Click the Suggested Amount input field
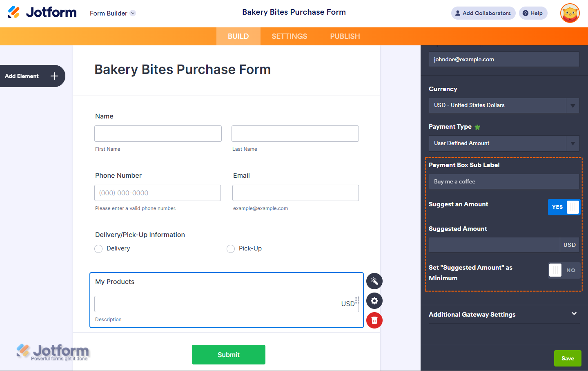588x371 pixels. [494, 245]
